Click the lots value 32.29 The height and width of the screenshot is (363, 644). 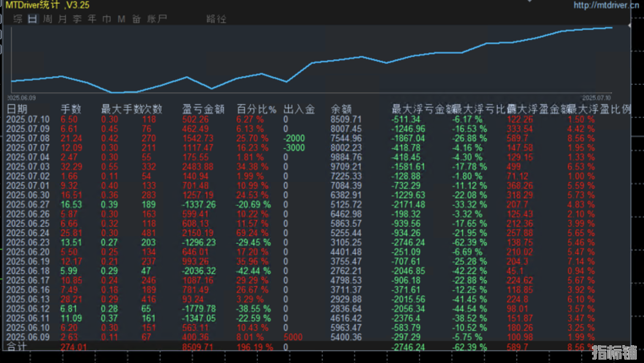(x=71, y=167)
